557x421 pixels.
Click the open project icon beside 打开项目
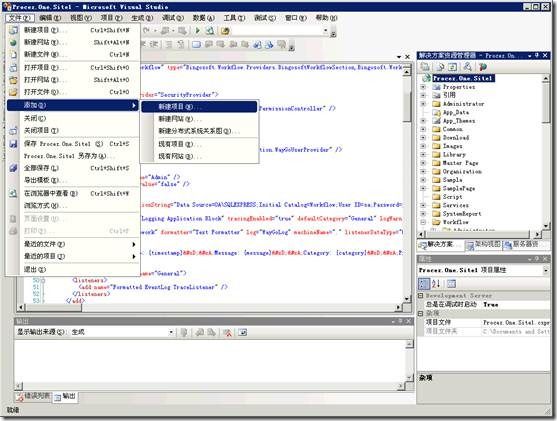point(13,68)
